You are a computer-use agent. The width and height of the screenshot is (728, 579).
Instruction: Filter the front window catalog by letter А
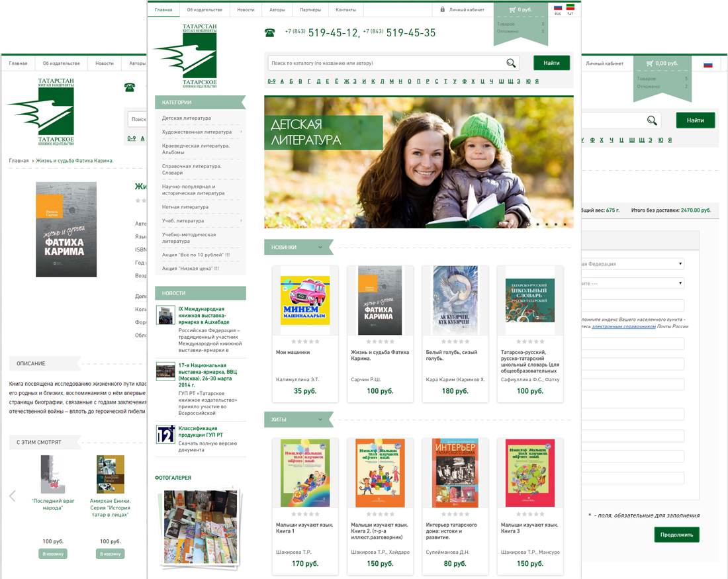tap(282, 81)
